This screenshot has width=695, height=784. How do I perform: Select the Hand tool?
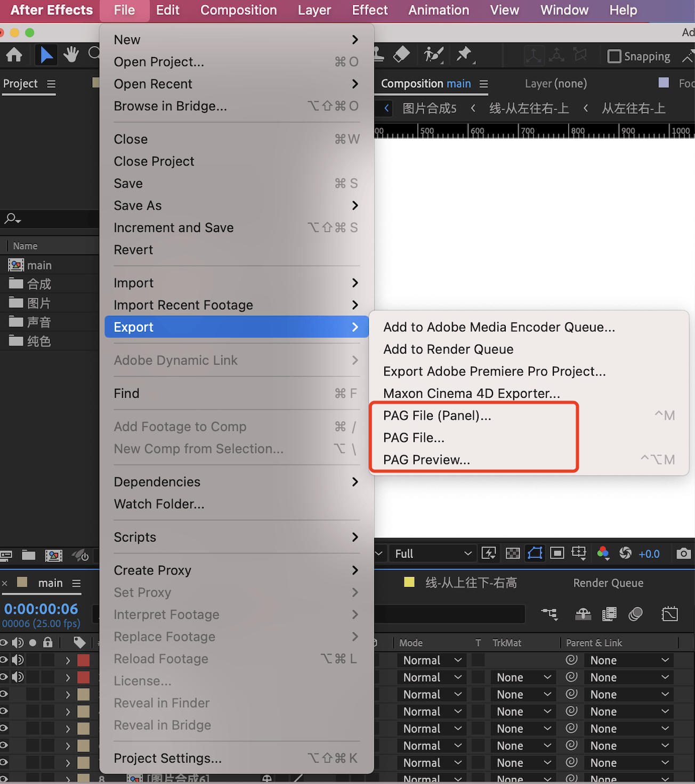click(x=71, y=55)
